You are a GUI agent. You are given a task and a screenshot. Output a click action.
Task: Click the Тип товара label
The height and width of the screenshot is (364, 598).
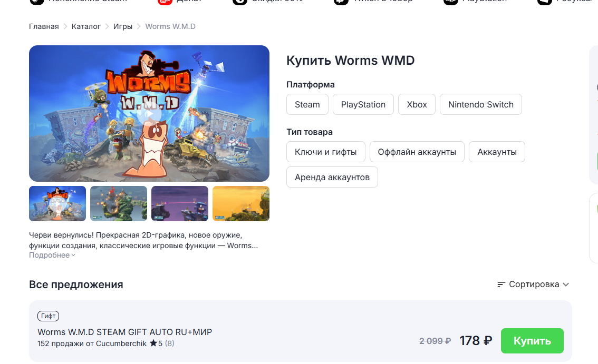tap(310, 132)
